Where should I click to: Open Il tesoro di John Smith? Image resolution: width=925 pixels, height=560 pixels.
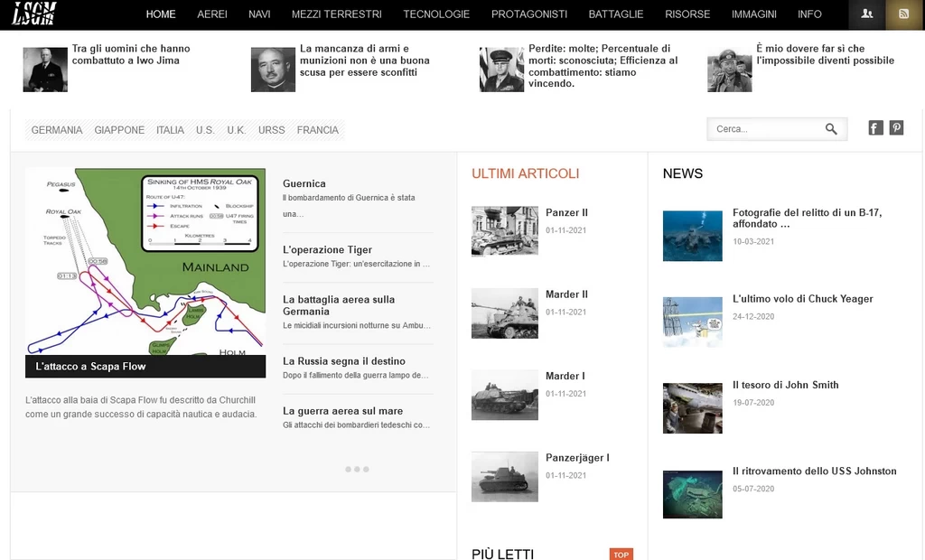pos(786,385)
